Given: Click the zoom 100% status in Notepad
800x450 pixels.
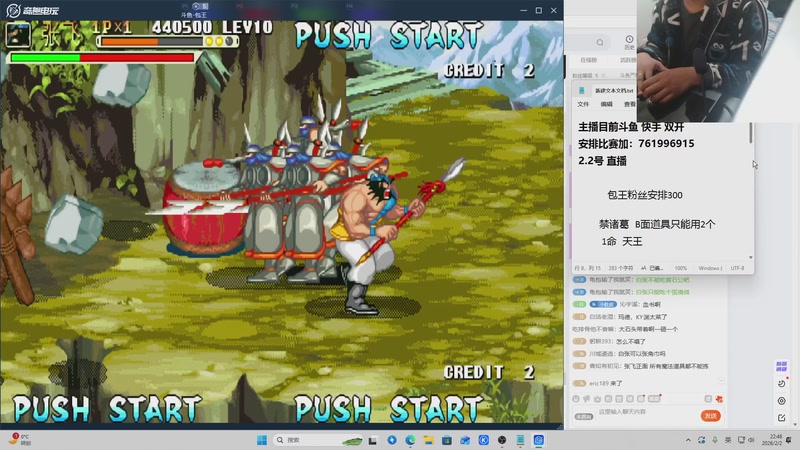Looking at the screenshot, I should [x=681, y=268].
